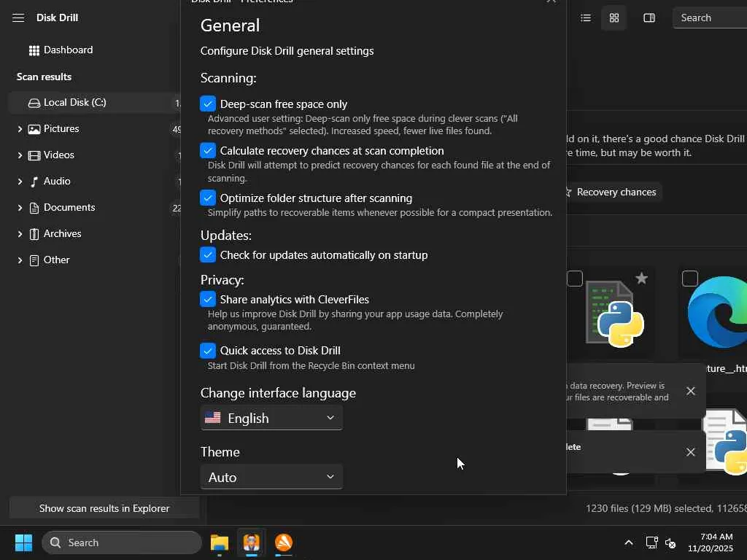Select Audio in the sidebar

[x=57, y=181]
